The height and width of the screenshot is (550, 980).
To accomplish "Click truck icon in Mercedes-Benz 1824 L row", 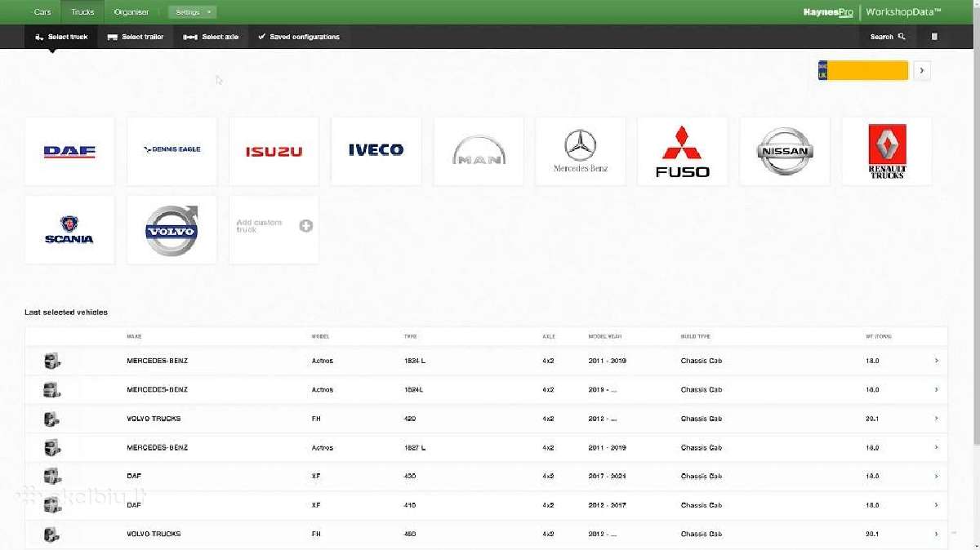I will pyautogui.click(x=52, y=361).
